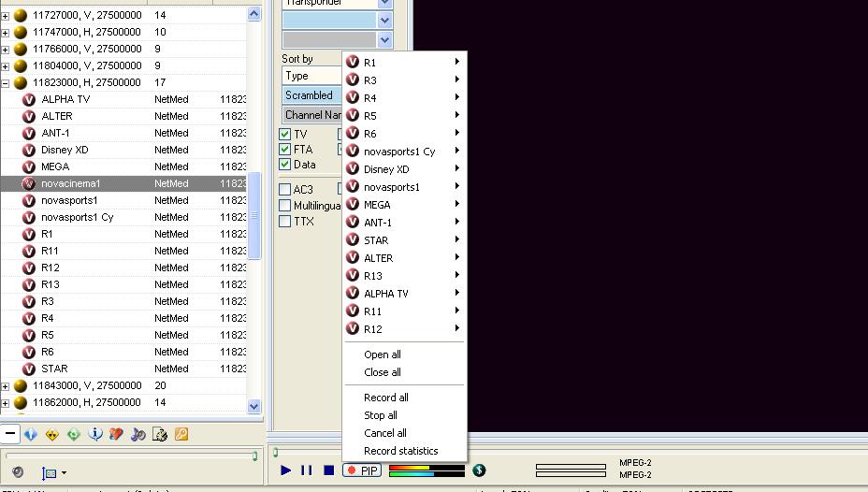Choose Record all in popup menu

[x=405, y=398]
